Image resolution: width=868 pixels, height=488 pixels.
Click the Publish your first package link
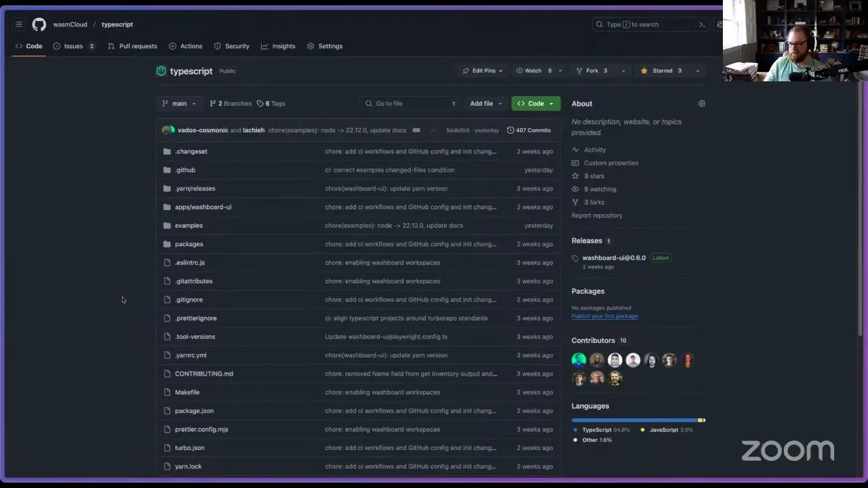605,317
